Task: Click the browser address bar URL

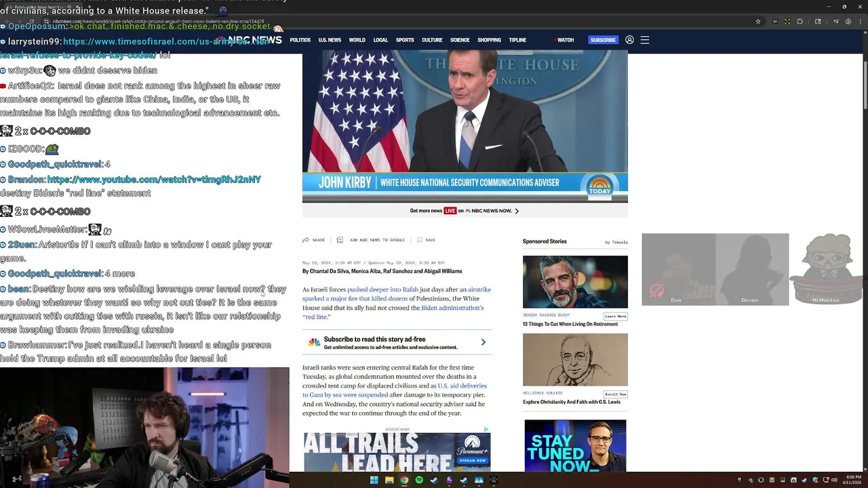Action: 158,22
